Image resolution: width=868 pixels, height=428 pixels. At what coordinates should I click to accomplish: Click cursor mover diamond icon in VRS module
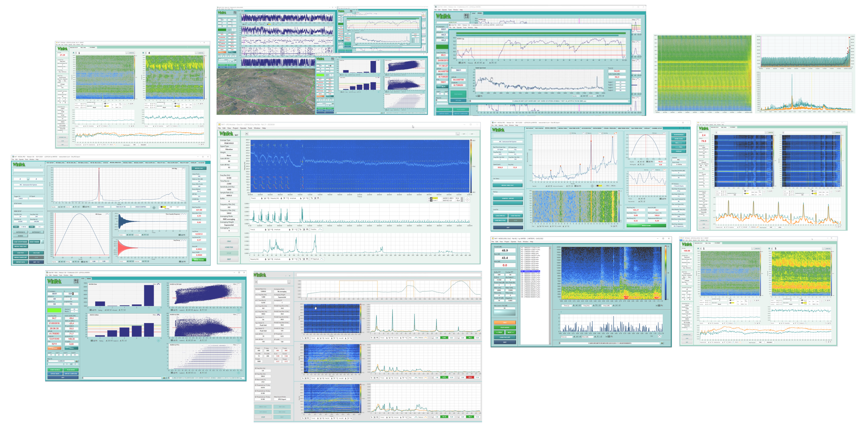[467, 200]
